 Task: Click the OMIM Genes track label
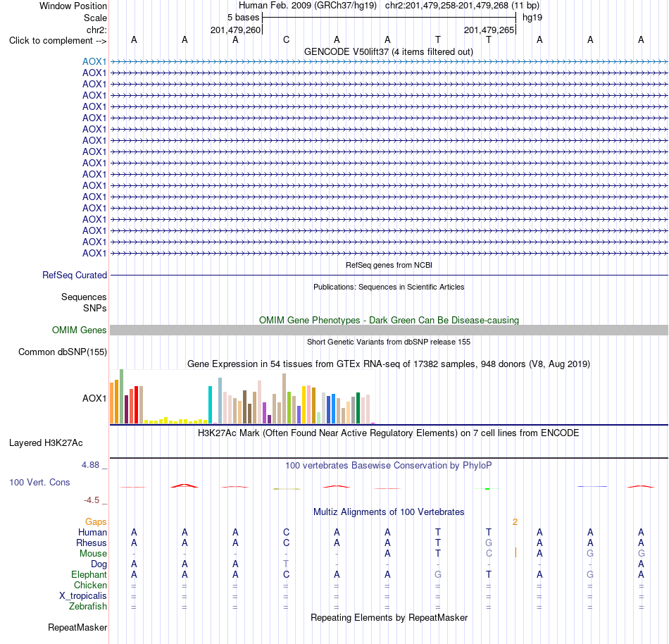79,330
